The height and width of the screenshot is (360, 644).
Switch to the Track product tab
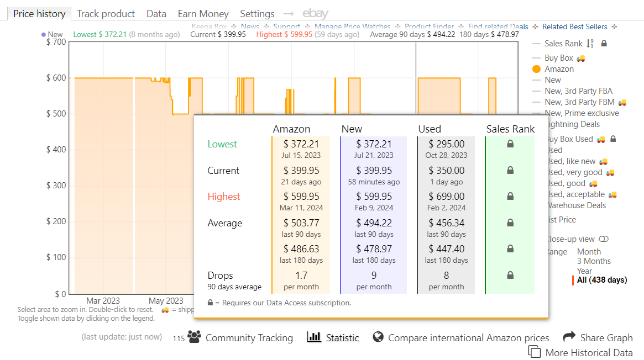(x=106, y=14)
